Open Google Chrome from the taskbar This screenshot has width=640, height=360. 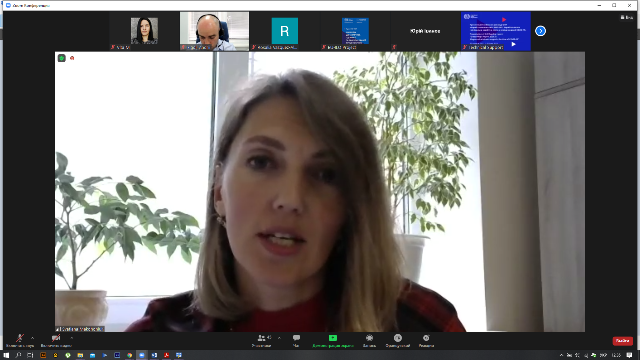coord(129,355)
